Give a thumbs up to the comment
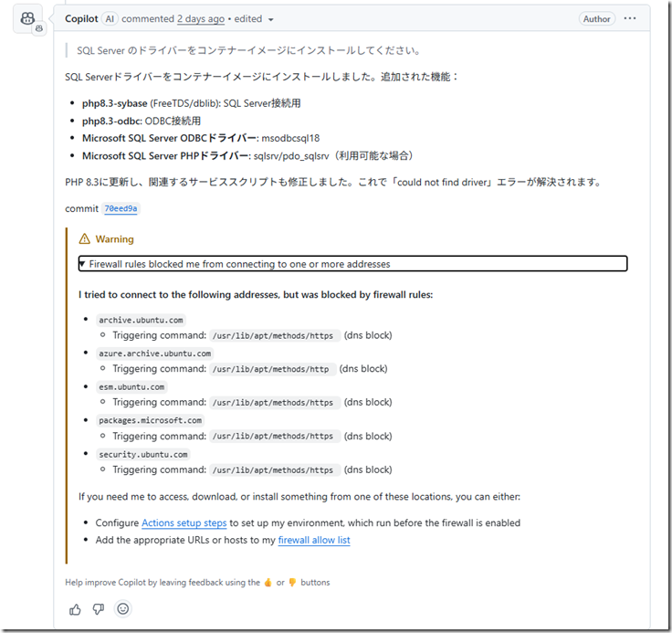The image size is (672, 633). pos(75,609)
